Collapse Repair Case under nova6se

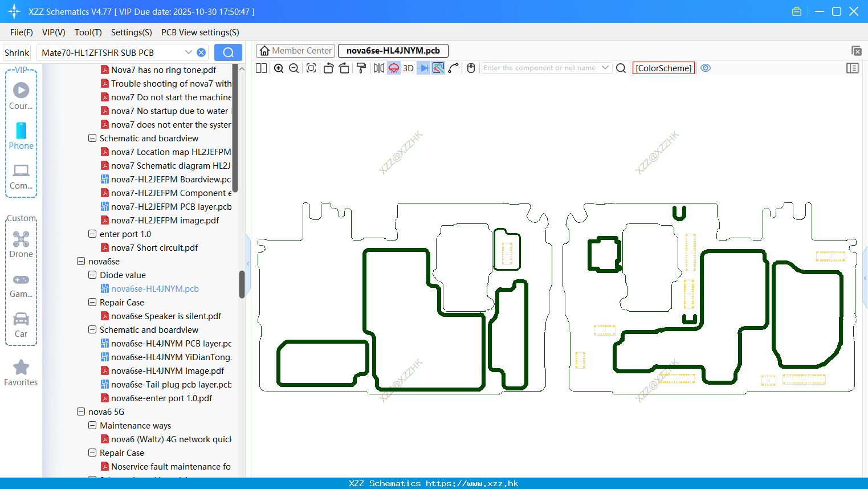pos(92,302)
